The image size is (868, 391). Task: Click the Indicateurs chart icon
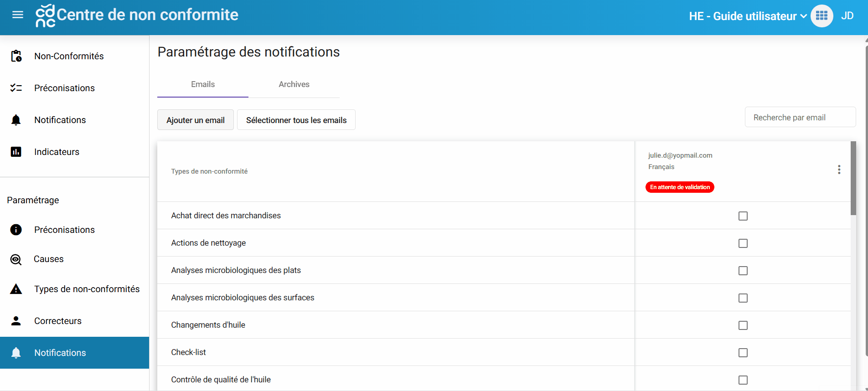[16, 152]
